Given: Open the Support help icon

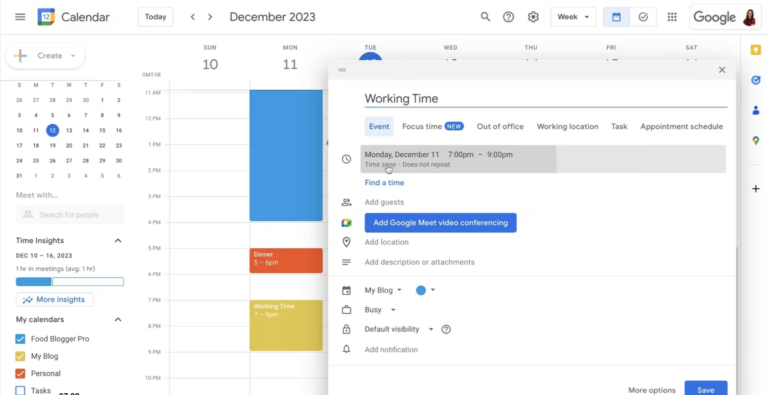Looking at the screenshot, I should click(508, 17).
